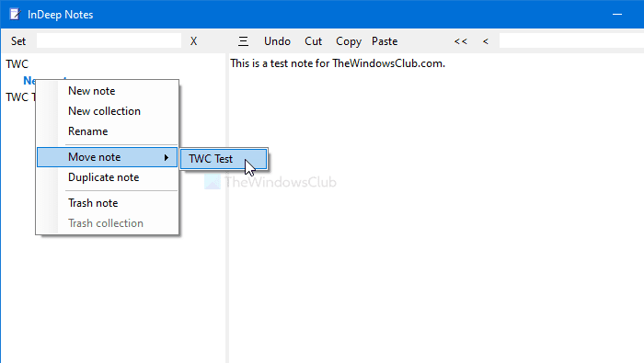Click the Set button
The width and height of the screenshot is (644, 363).
pyautogui.click(x=18, y=41)
